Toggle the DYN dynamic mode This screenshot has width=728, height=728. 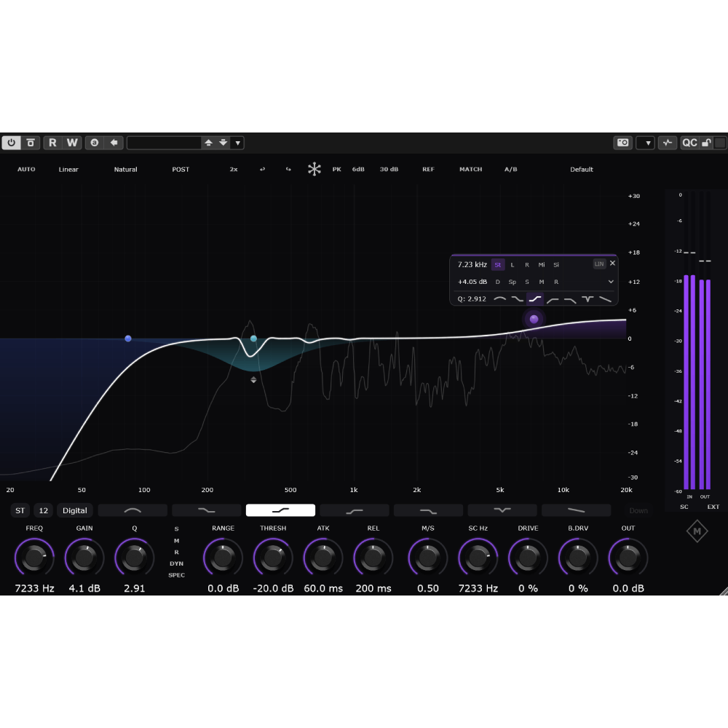click(x=176, y=563)
